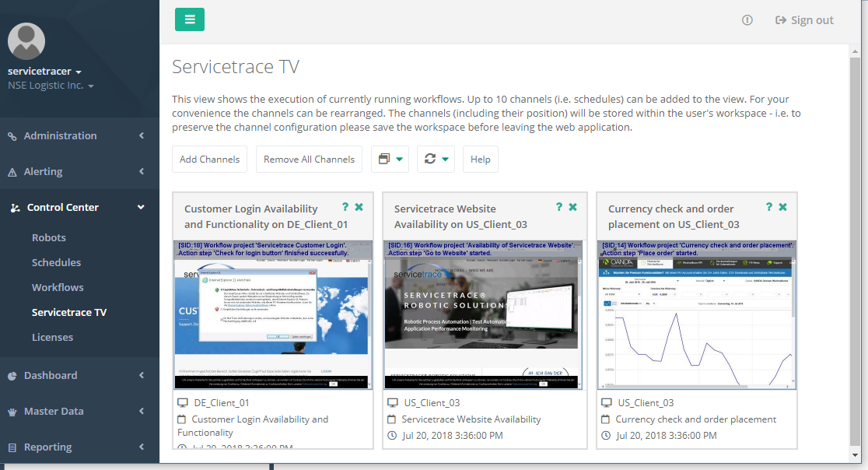The image size is (868, 470).
Task: Click the Administration link icon
Action: (x=12, y=136)
